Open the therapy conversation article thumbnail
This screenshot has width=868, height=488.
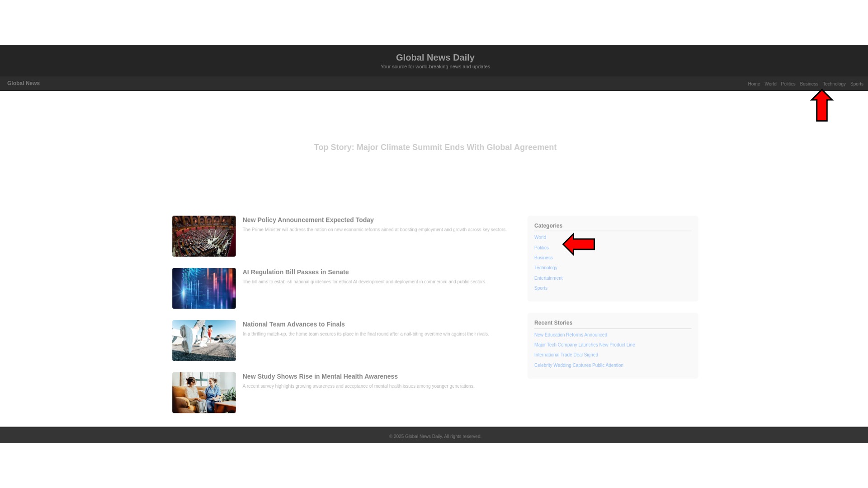204,393
